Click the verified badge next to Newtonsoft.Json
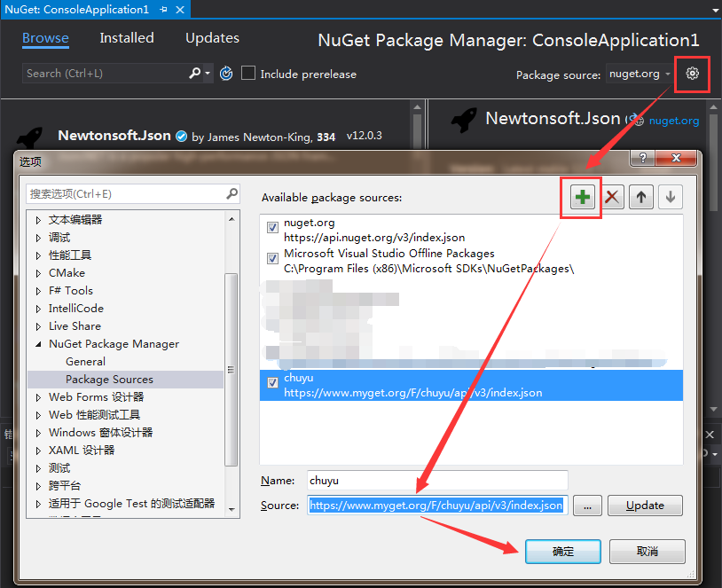The height and width of the screenshot is (588, 722). pyautogui.click(x=182, y=137)
